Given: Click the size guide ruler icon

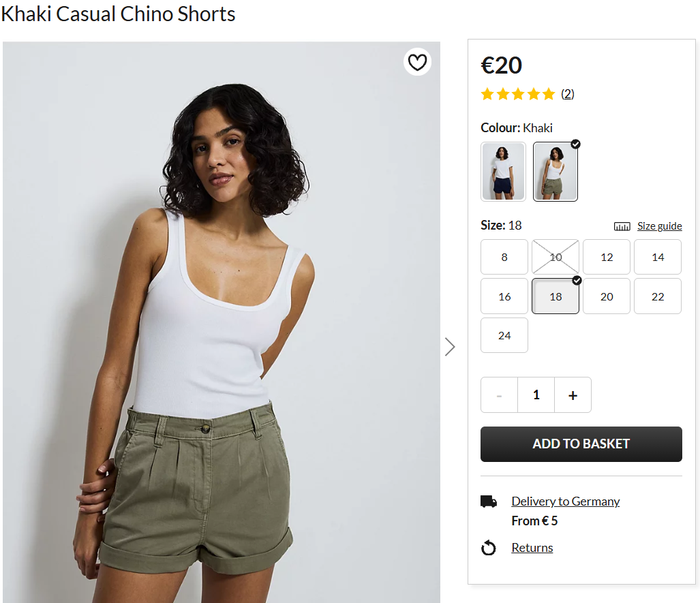Looking at the screenshot, I should (622, 226).
